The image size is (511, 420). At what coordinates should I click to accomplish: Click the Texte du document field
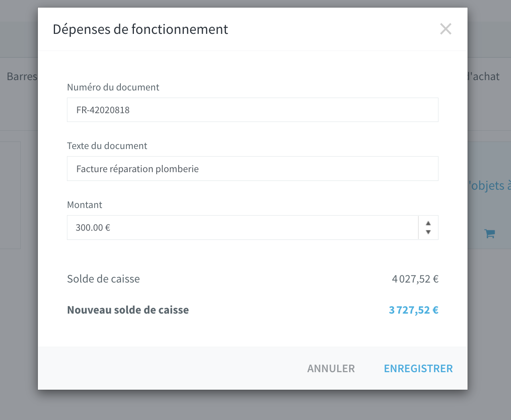[x=253, y=169]
